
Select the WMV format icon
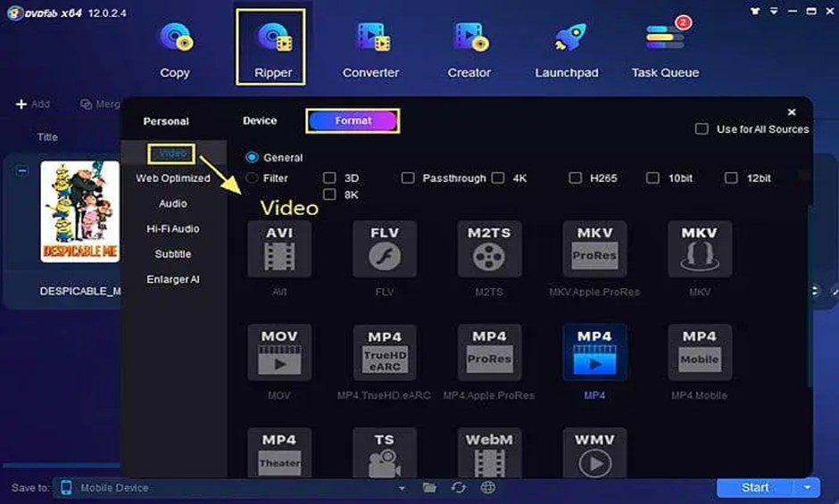click(594, 452)
